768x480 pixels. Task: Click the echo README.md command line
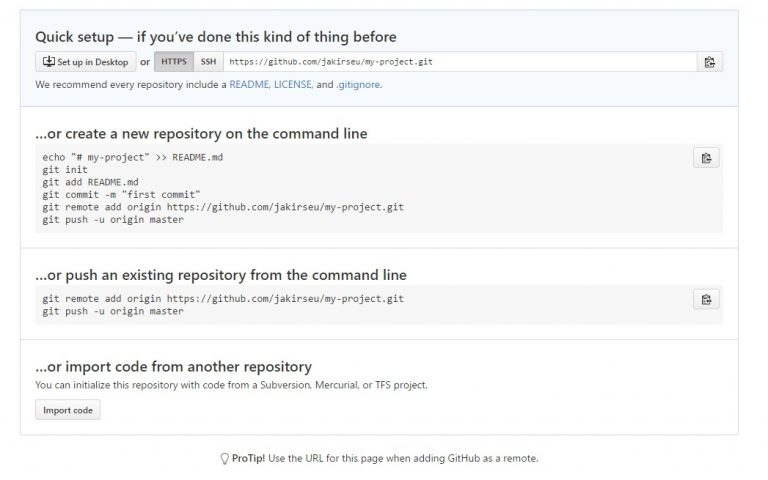click(132, 157)
